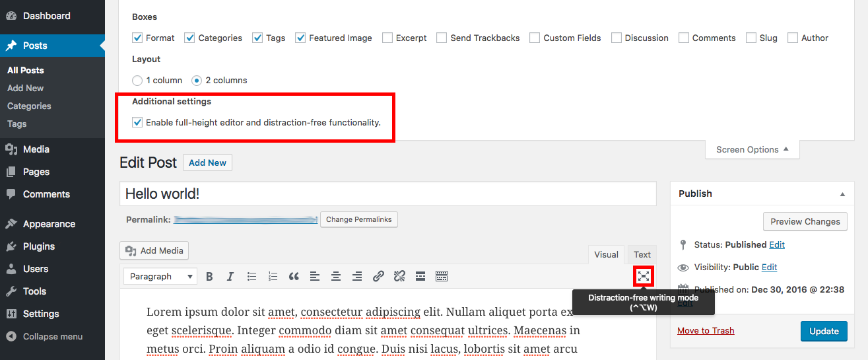Click the Plugins icon in sidebar
Viewport: 868px width, 360px height.
(11, 246)
